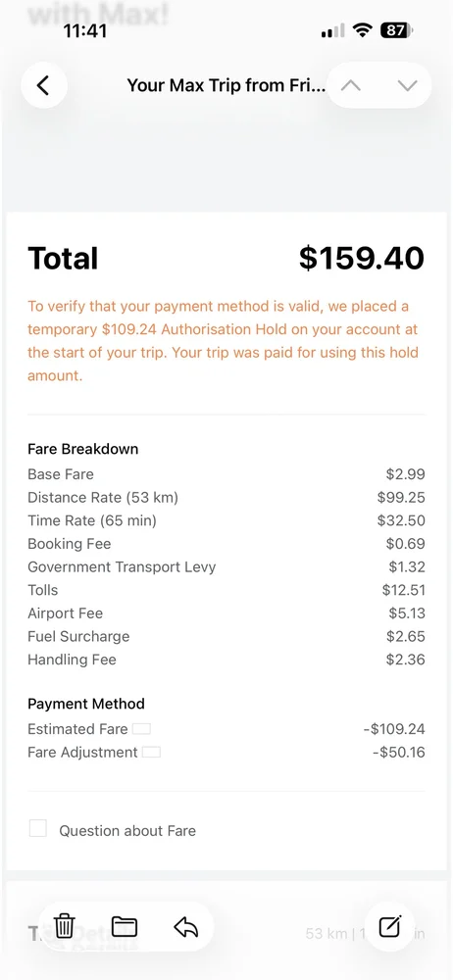Go to next message with down chevron
Screen dimensions: 453x980
point(407,85)
